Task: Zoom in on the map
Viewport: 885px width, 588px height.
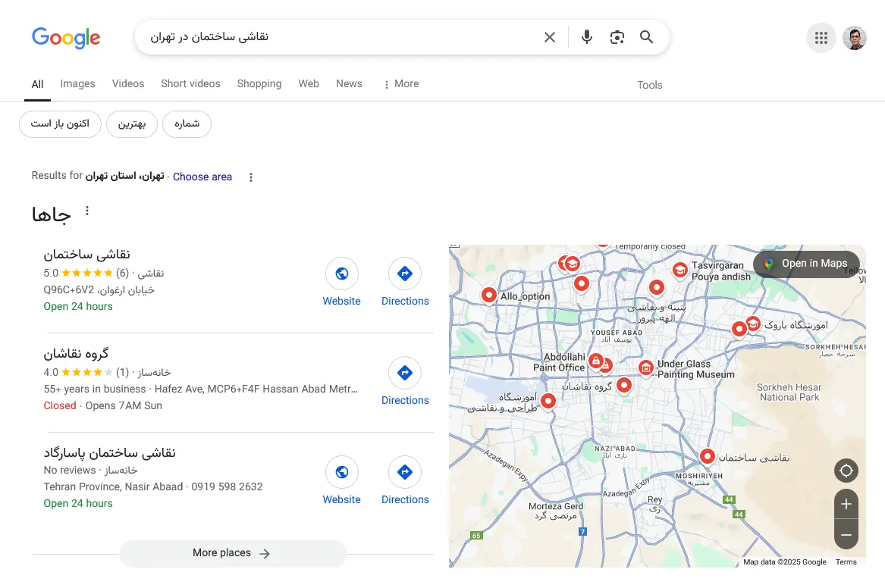Action: (846, 504)
